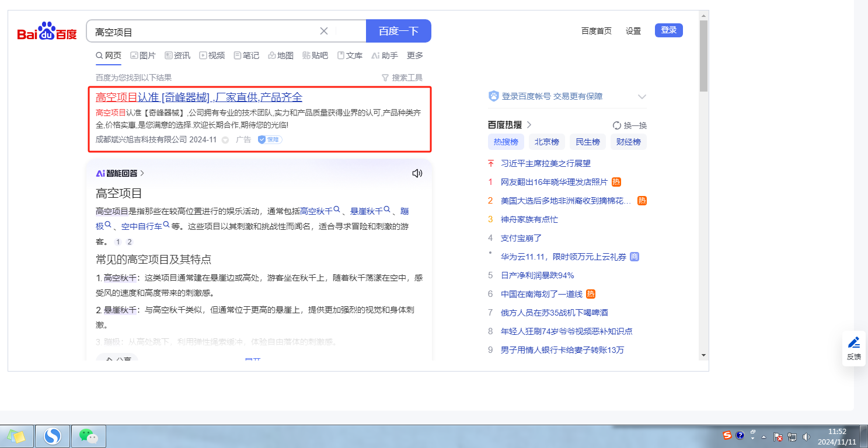
Task: Click the 登录 button
Action: pos(668,30)
